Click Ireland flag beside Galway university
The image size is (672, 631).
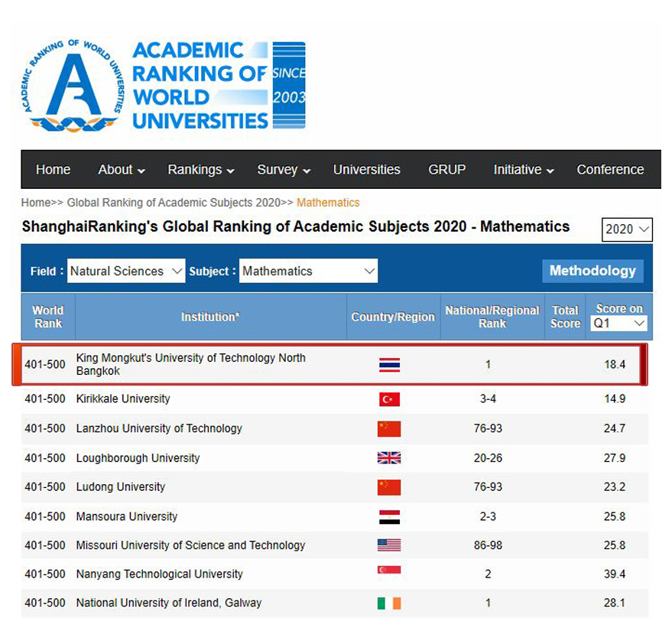click(x=388, y=603)
